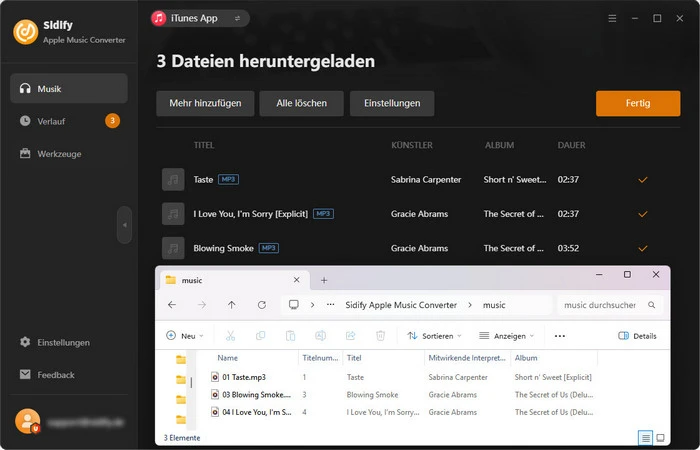700x450 pixels.
Task: Click the Copy icon in Explorer toolbar
Action: click(x=260, y=336)
